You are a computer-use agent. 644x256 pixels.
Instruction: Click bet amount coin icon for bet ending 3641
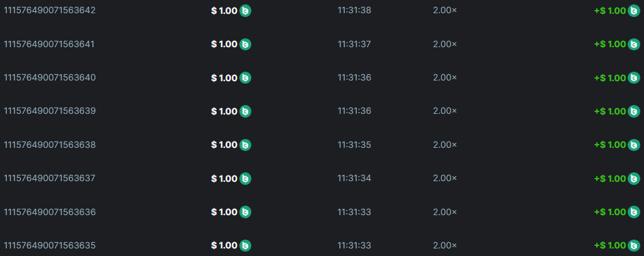(246, 44)
